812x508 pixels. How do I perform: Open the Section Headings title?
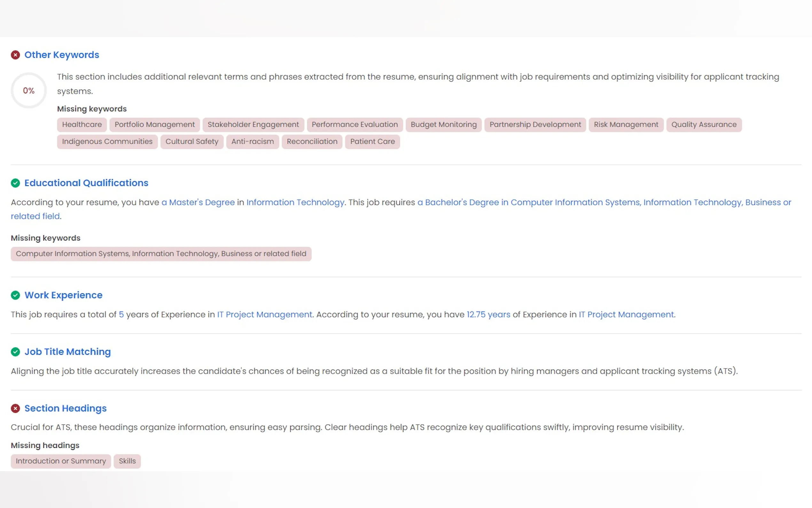[x=66, y=408]
